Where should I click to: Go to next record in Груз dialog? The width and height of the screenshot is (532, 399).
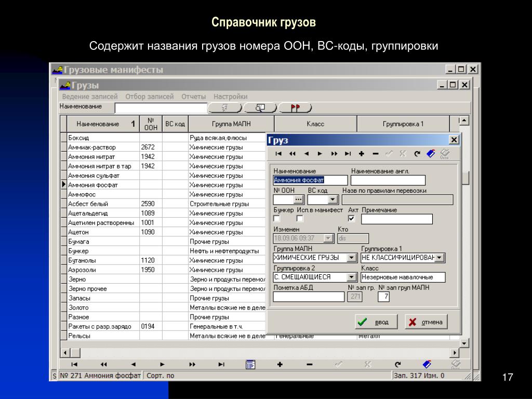320,154
